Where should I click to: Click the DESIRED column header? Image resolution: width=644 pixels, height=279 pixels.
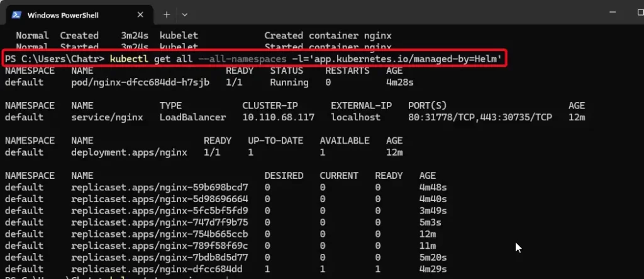coord(284,176)
